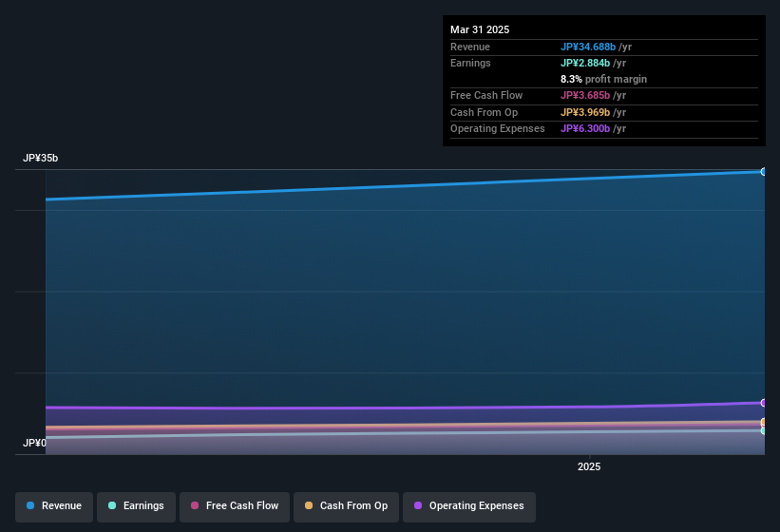The width and height of the screenshot is (780, 532).
Task: Select the JP¥2.884b earnings value
Action: pos(585,63)
